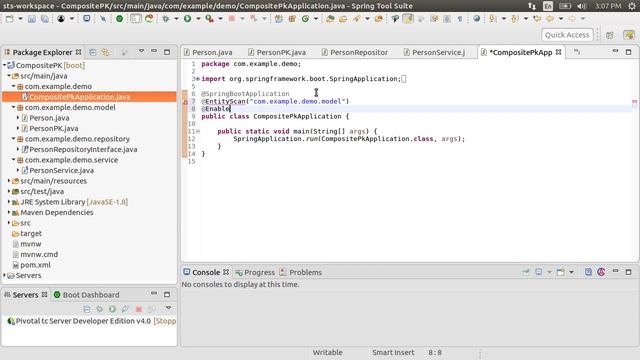Expand src/main/resources folder

click(x=9, y=180)
